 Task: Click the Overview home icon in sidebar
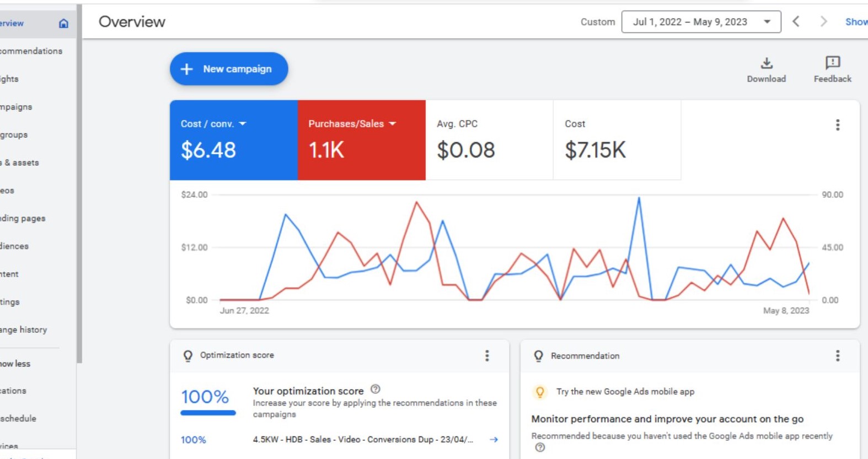(63, 23)
